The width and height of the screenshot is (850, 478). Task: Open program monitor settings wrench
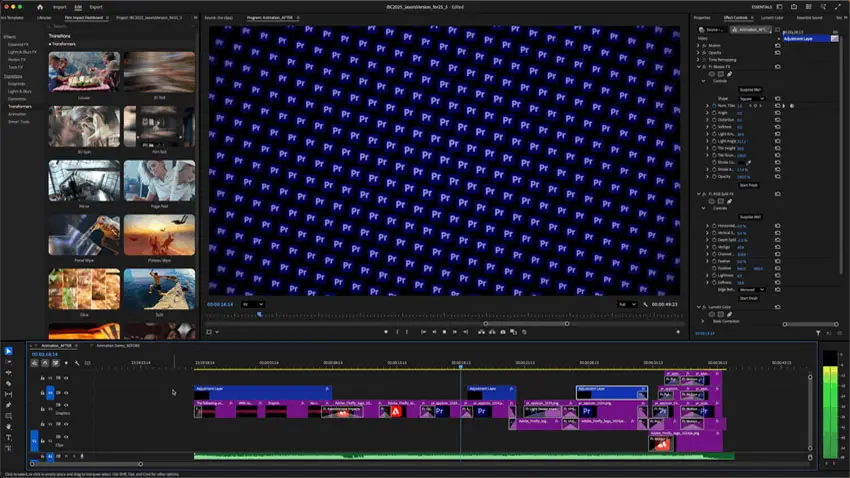pos(645,305)
